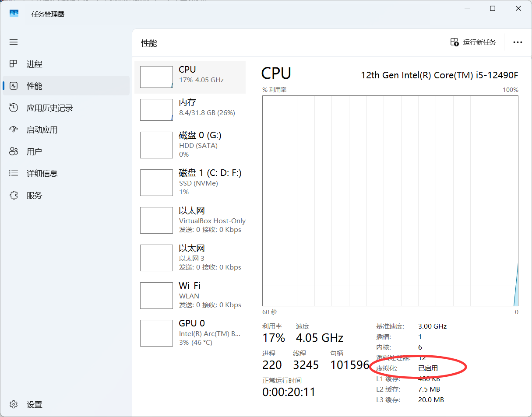Click the "60 秒" time axis label
The image size is (532, 417).
(270, 312)
